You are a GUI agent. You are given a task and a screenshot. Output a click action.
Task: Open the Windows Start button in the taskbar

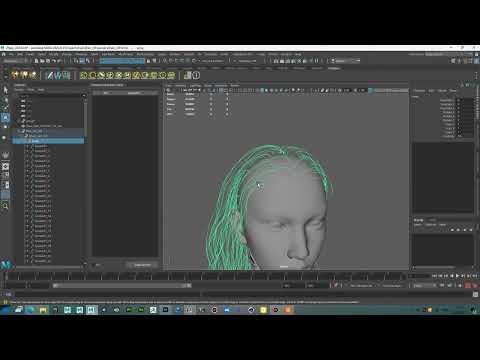(x=4, y=310)
